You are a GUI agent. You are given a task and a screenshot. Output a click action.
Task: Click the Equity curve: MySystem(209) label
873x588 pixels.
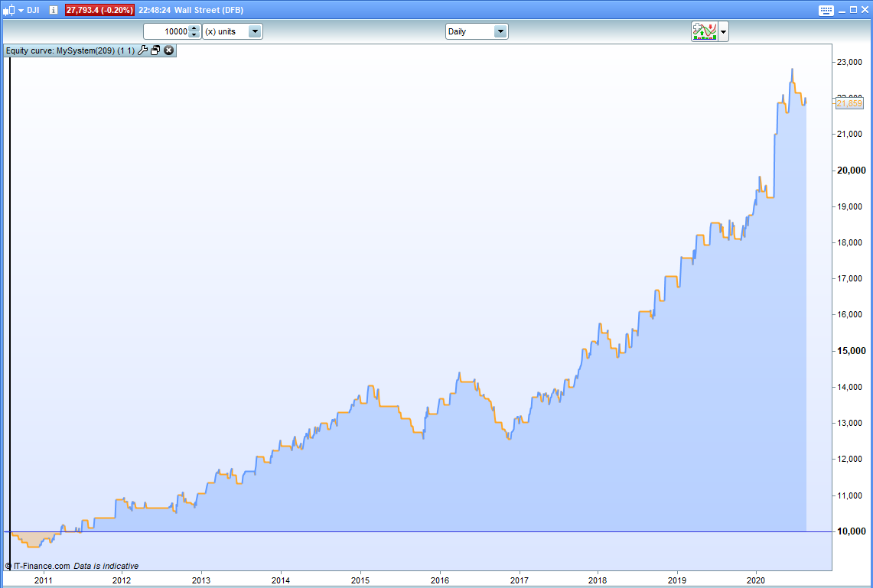pyautogui.click(x=70, y=50)
